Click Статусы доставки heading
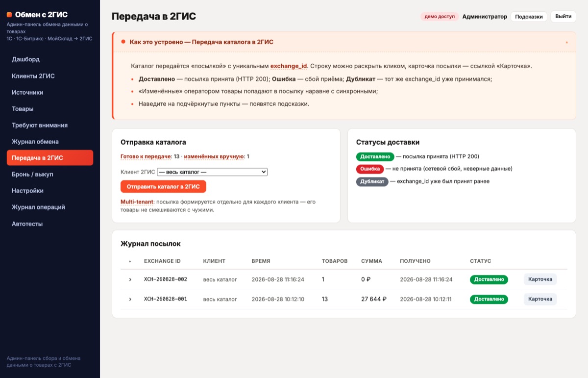Viewport: 588px width, 378px height. click(x=388, y=142)
